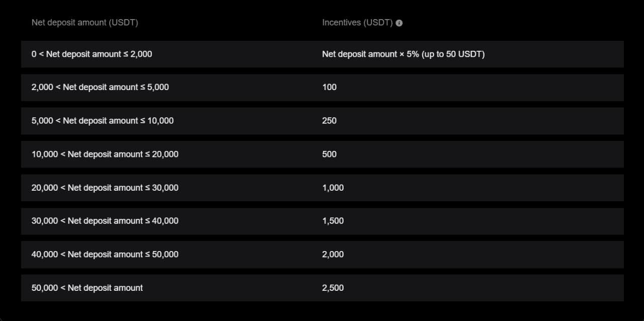Select the 10,000 to 20,000 deposit tier row

(323, 154)
